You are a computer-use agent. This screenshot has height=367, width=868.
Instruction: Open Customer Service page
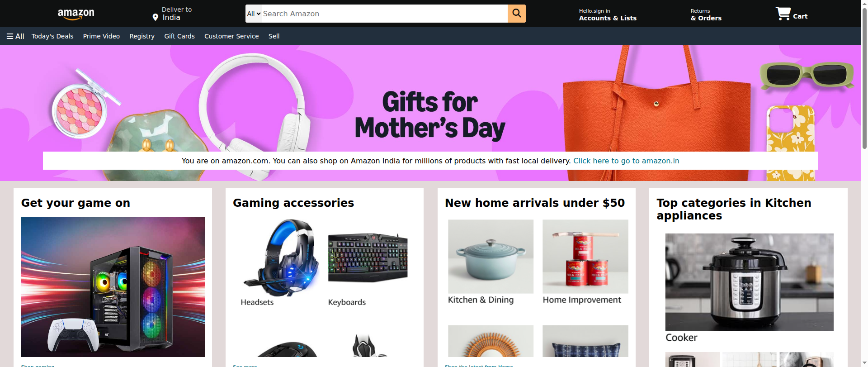(x=231, y=36)
